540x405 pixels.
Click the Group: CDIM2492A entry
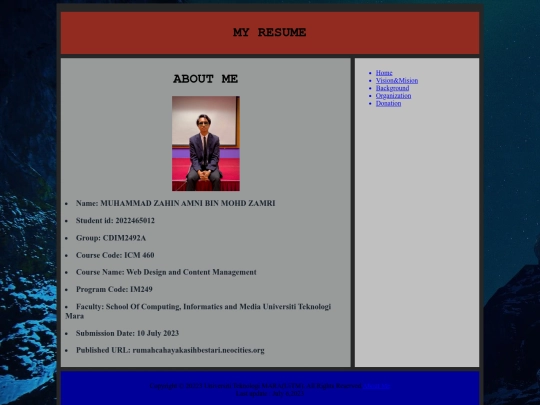pos(111,238)
